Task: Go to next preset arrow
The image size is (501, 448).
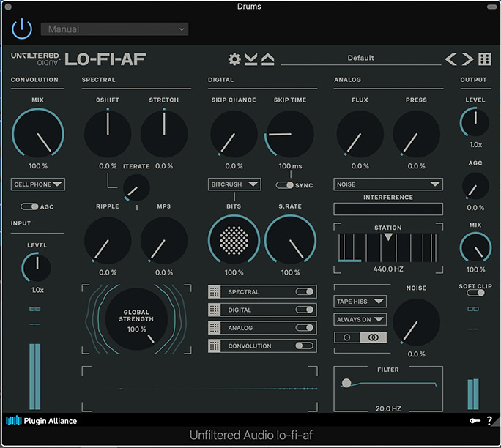Action: (467, 59)
